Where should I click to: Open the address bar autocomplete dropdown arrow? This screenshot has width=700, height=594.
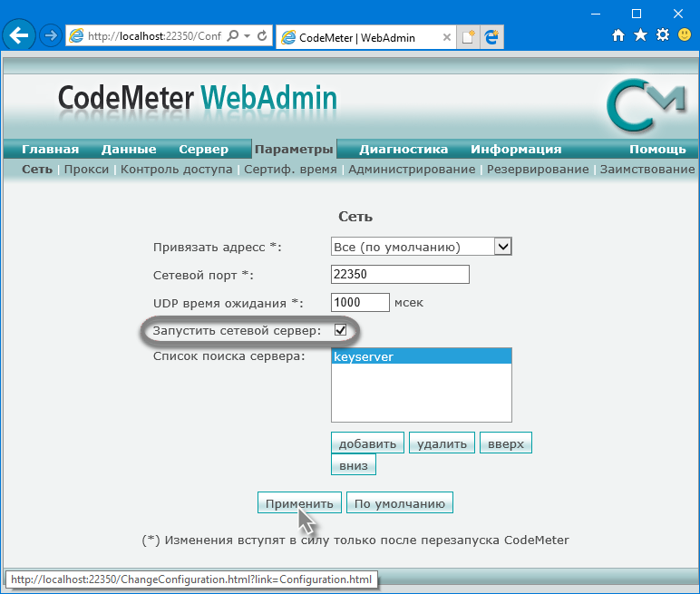247,35
